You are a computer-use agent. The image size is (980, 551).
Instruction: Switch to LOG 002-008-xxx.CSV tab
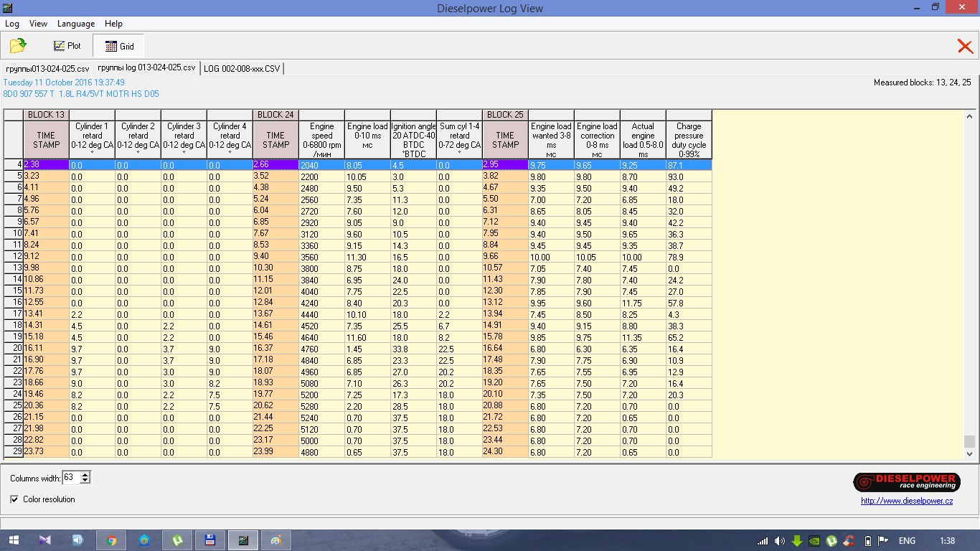[x=242, y=68]
